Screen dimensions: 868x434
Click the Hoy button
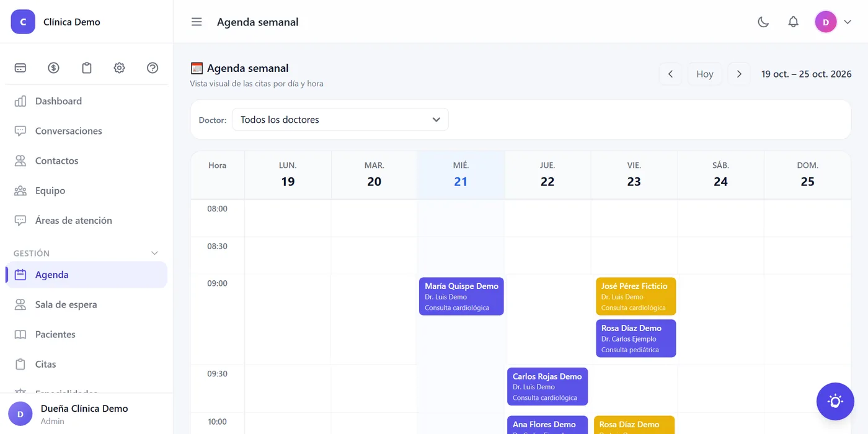705,74
